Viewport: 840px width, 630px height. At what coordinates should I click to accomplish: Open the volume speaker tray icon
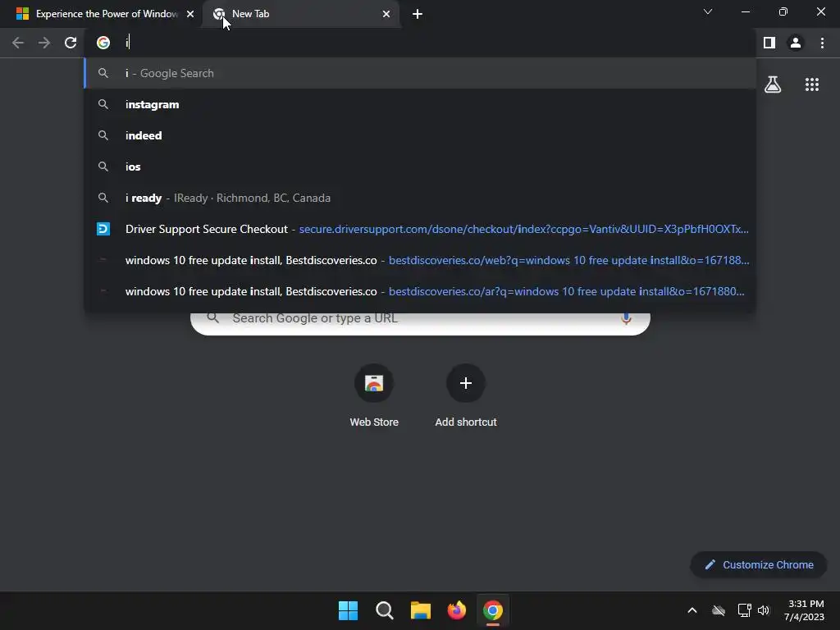tap(764, 610)
